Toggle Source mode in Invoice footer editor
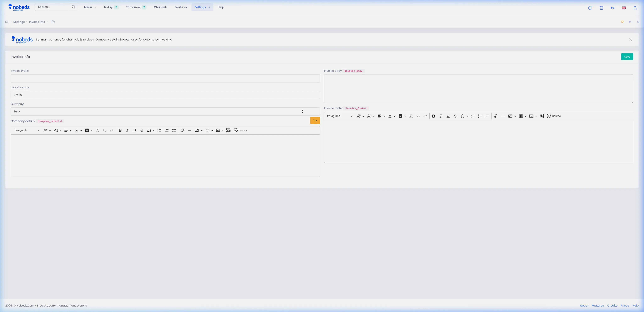 554,116
